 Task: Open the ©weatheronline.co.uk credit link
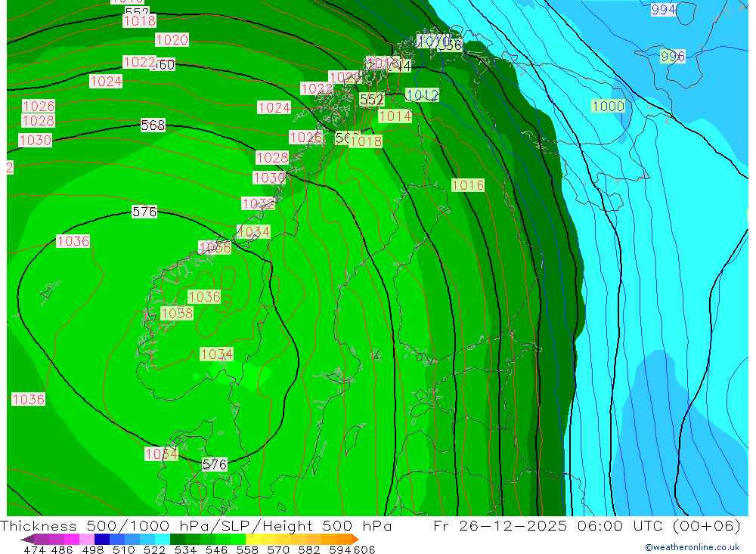click(692, 547)
